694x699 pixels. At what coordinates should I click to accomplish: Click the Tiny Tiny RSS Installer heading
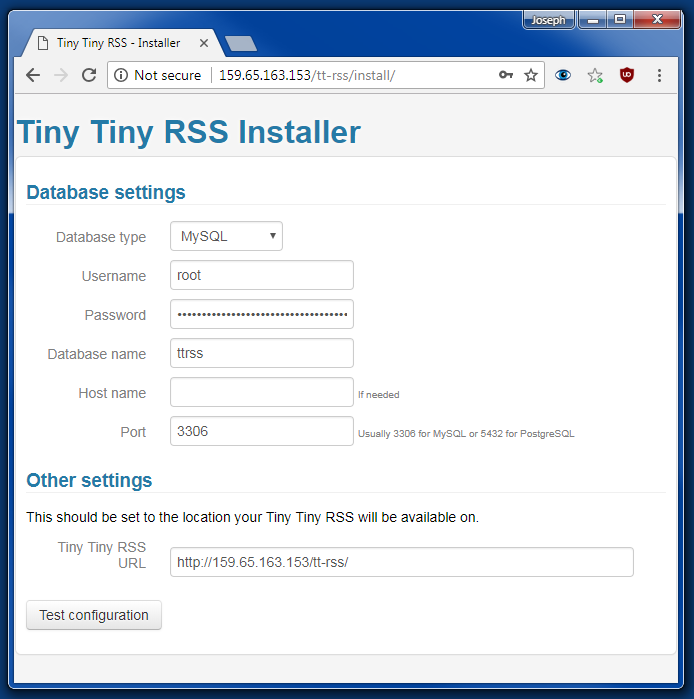pyautogui.click(x=189, y=132)
